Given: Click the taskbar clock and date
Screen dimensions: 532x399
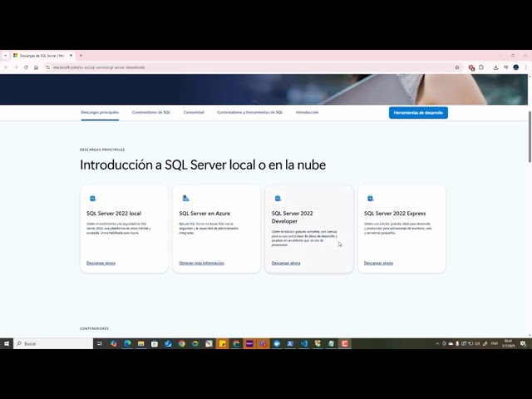Looking at the screenshot, I should point(508,343).
